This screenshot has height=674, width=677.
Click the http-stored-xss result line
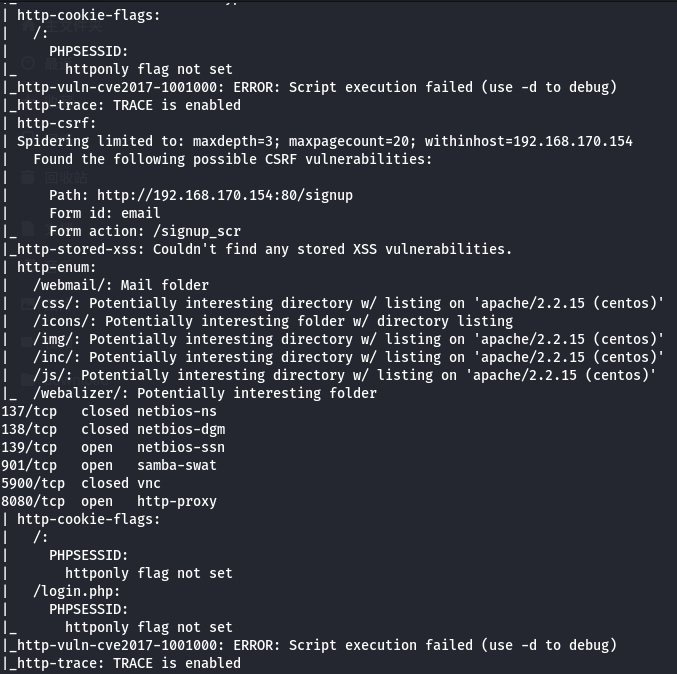coord(264,249)
